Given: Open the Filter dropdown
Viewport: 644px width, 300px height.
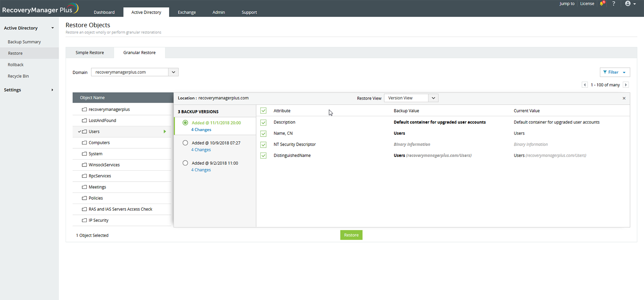Looking at the screenshot, I should point(615,72).
